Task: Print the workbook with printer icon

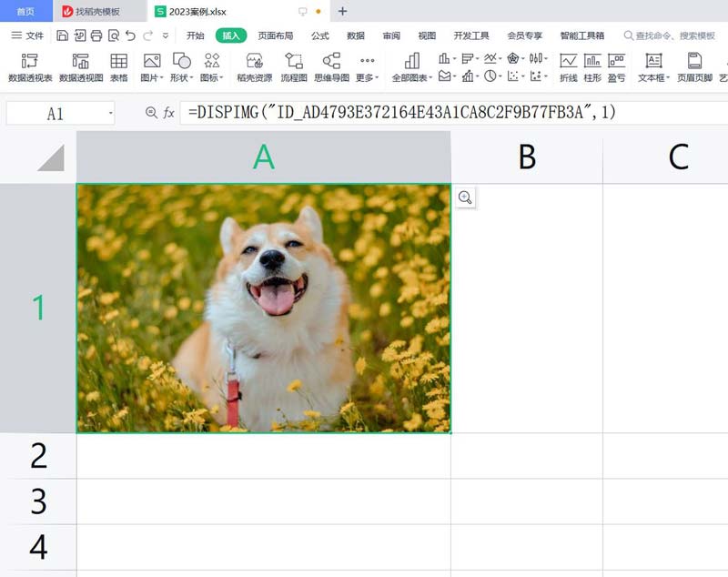Action: [96, 35]
